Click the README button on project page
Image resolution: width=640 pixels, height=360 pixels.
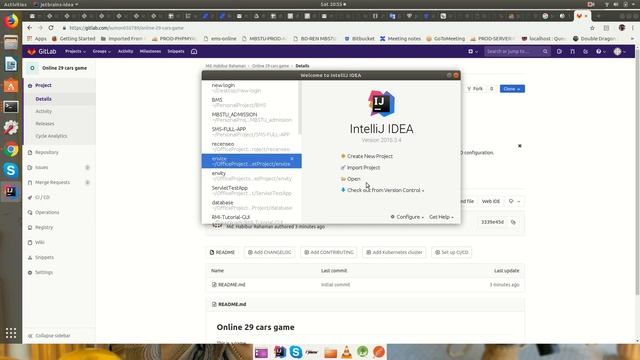(222, 252)
